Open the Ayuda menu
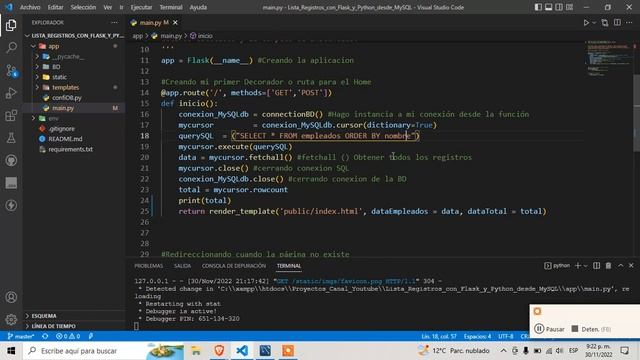640x360 pixels. click(198, 7)
